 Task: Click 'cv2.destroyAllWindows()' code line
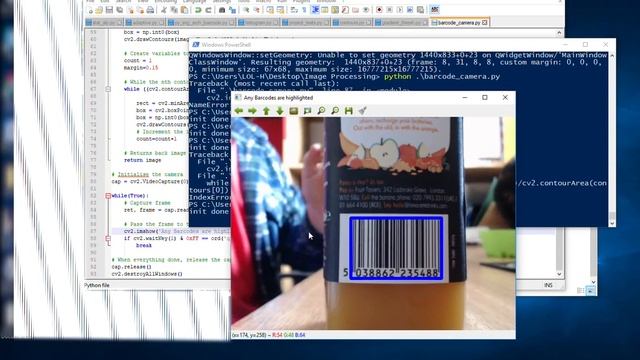[x=147, y=274]
